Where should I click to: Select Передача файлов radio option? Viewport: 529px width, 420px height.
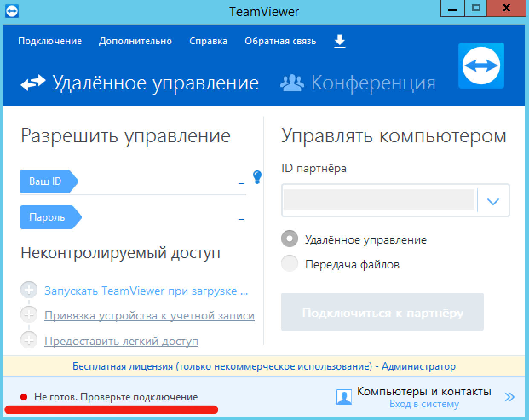tap(290, 264)
